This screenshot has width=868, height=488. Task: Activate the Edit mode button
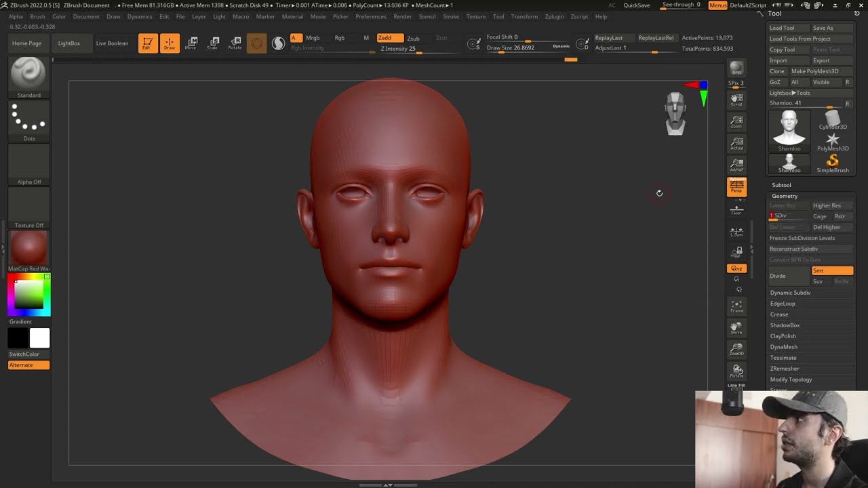[147, 43]
